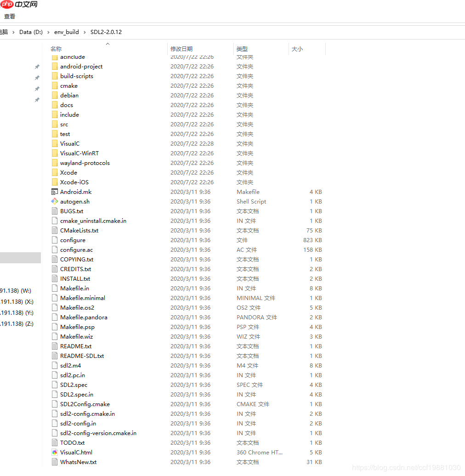Select the VisualC folder icon

55,143
